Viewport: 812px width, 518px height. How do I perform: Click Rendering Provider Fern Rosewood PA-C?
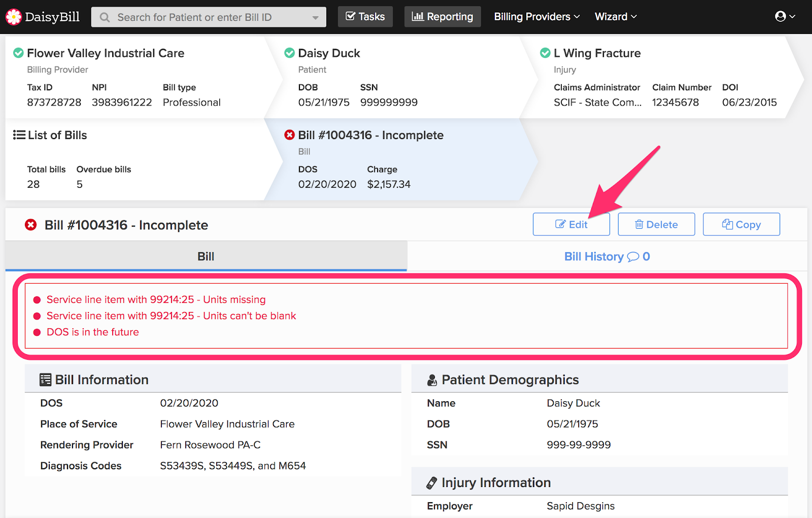click(211, 445)
